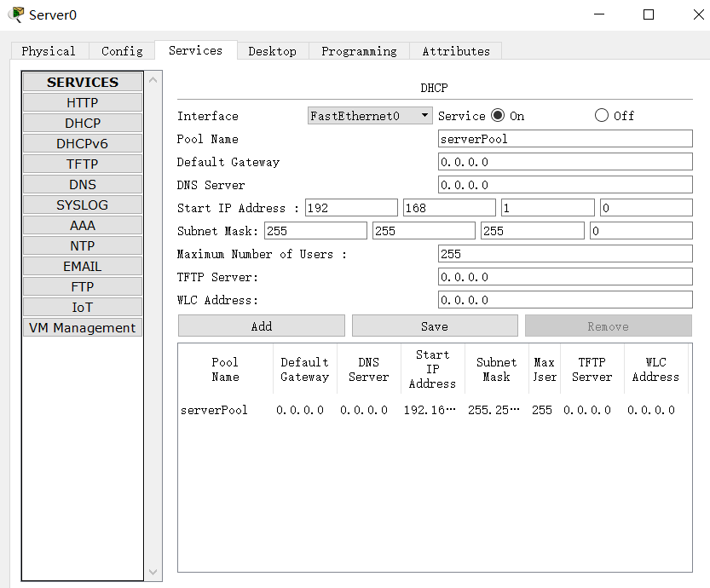Switch to the Config tab
Viewport: 710px width, 588px height.
(122, 51)
